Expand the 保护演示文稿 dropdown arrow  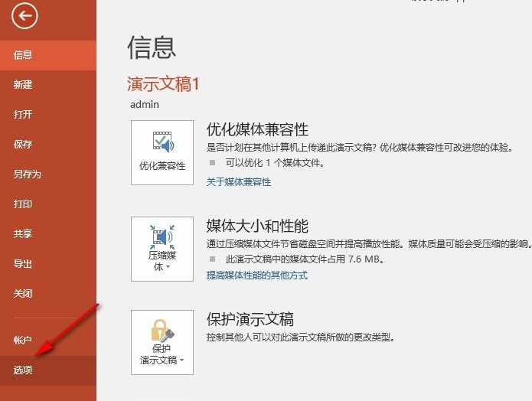click(x=181, y=360)
